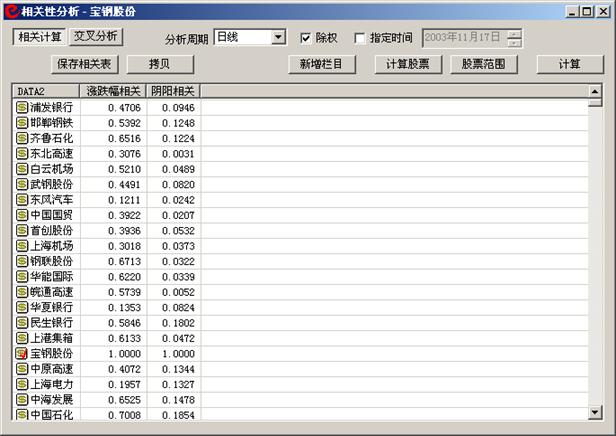Click the stock icon beside 首创股份

click(22, 230)
